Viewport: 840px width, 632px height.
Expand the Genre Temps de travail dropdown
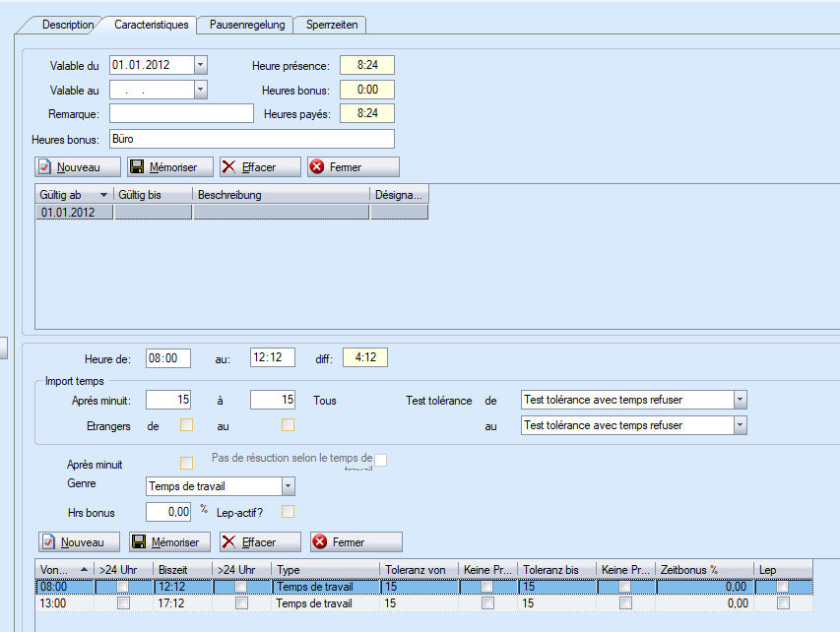click(x=288, y=486)
